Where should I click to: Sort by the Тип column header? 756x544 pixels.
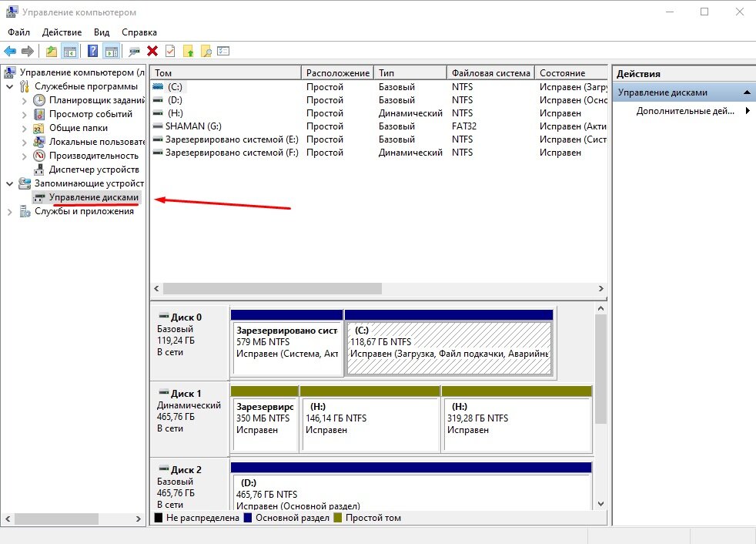(x=410, y=73)
